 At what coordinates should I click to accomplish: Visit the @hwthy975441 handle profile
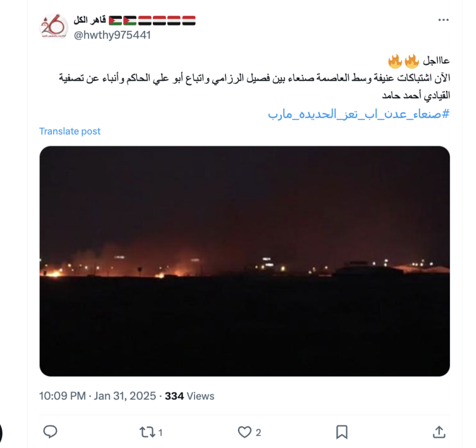tap(112, 35)
